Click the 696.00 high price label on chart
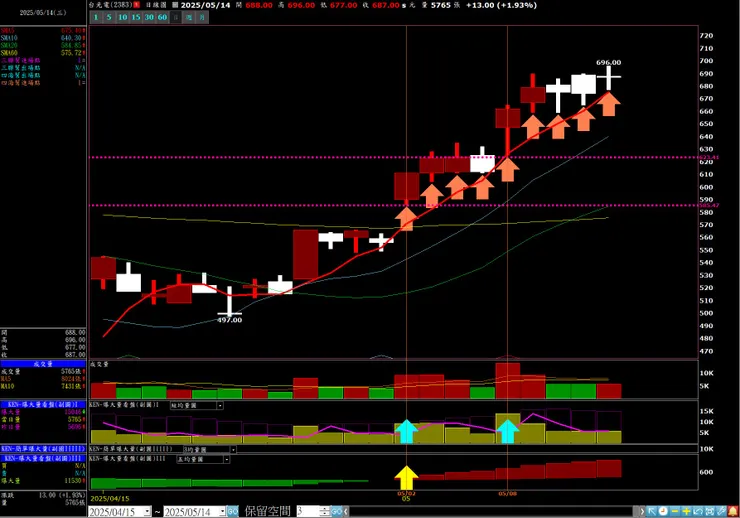This screenshot has width=740, height=518. 608,62
